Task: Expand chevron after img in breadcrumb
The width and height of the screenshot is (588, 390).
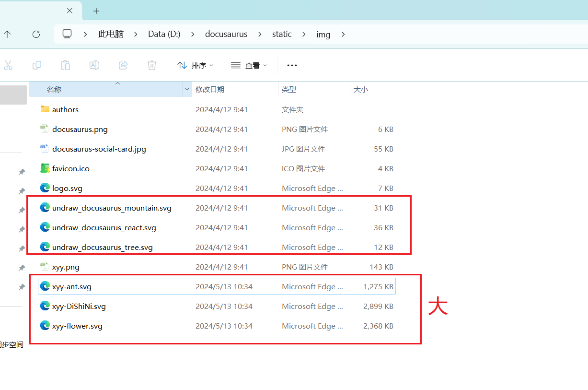Action: [x=343, y=34]
